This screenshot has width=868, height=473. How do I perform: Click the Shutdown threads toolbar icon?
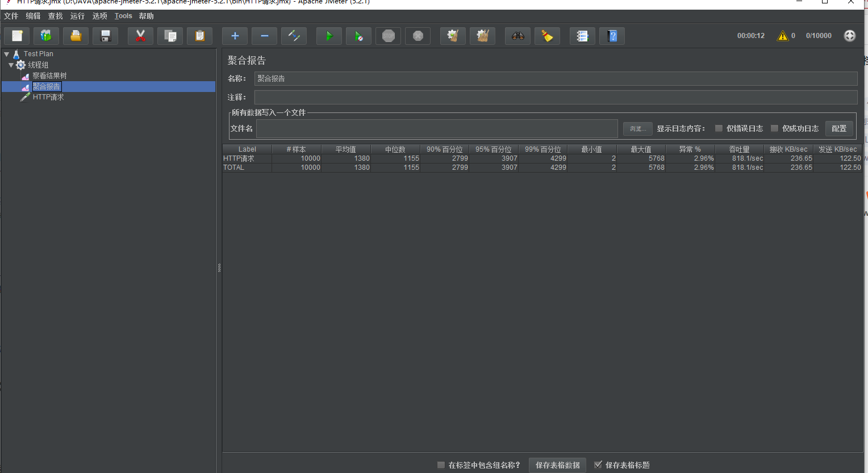(418, 36)
